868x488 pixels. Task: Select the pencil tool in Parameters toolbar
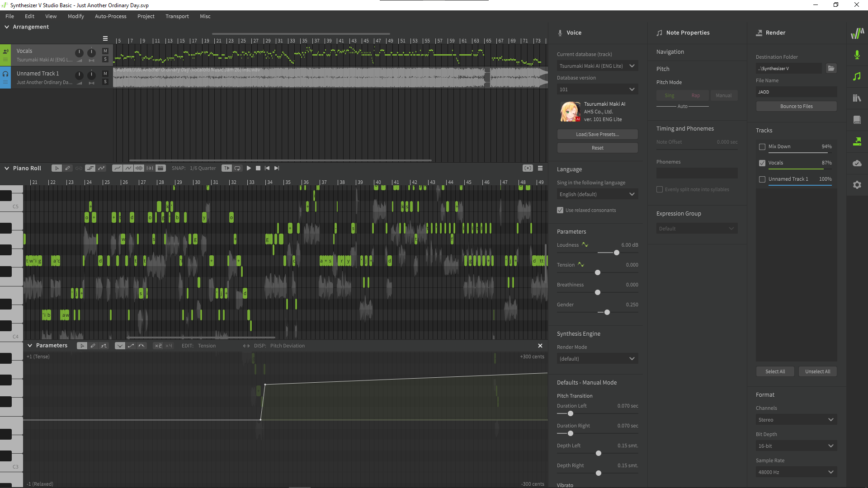[x=93, y=346]
